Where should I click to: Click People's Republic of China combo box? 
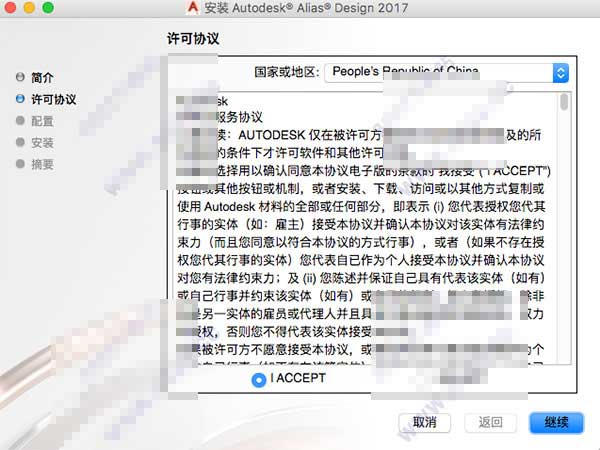coord(447,73)
